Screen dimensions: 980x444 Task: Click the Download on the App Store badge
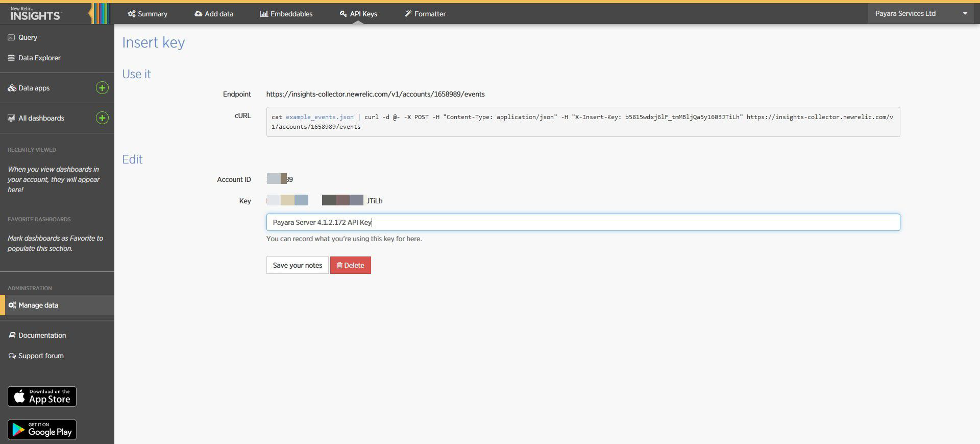(x=42, y=396)
